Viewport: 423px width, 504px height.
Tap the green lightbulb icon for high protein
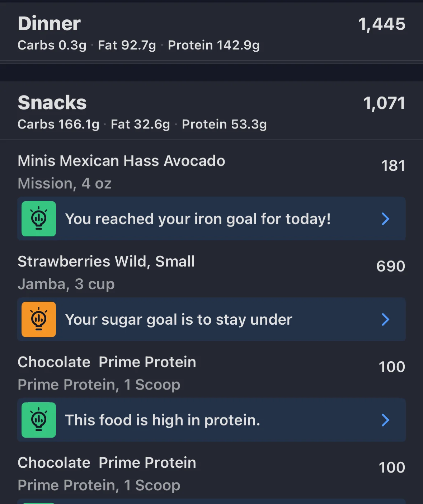tap(39, 420)
